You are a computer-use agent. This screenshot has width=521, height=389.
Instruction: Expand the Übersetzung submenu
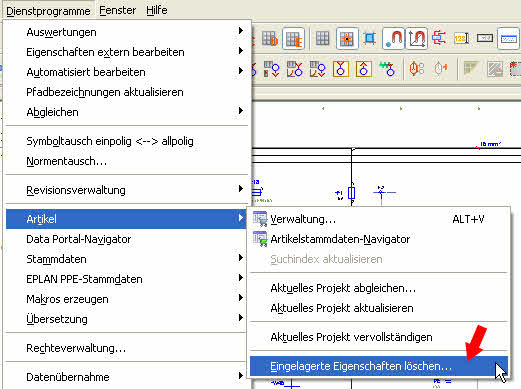pos(127,319)
